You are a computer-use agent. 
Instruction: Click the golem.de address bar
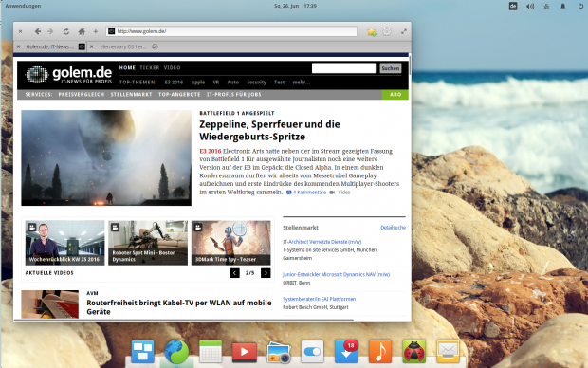pyautogui.click(x=231, y=31)
